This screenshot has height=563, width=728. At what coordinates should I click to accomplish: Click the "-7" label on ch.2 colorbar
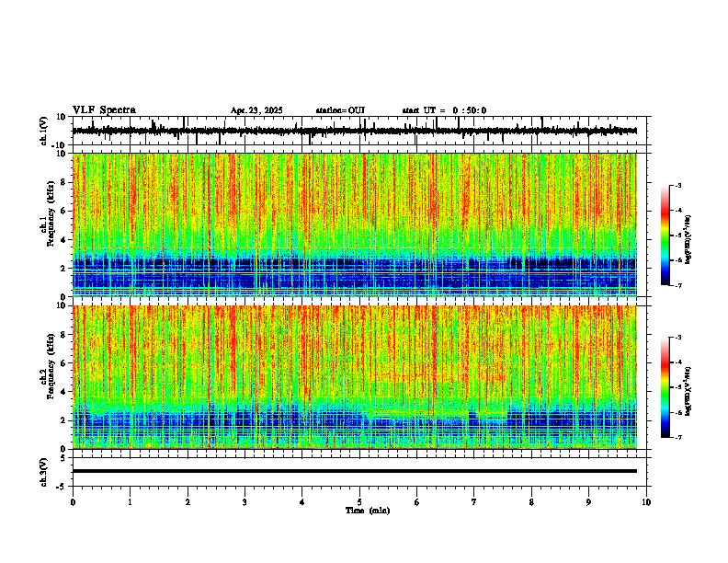point(678,438)
